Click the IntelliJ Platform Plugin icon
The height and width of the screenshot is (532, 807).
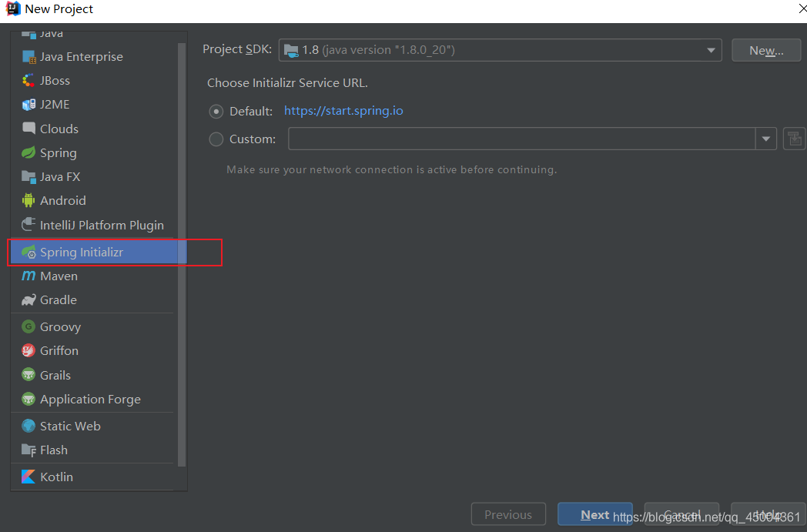click(x=28, y=225)
